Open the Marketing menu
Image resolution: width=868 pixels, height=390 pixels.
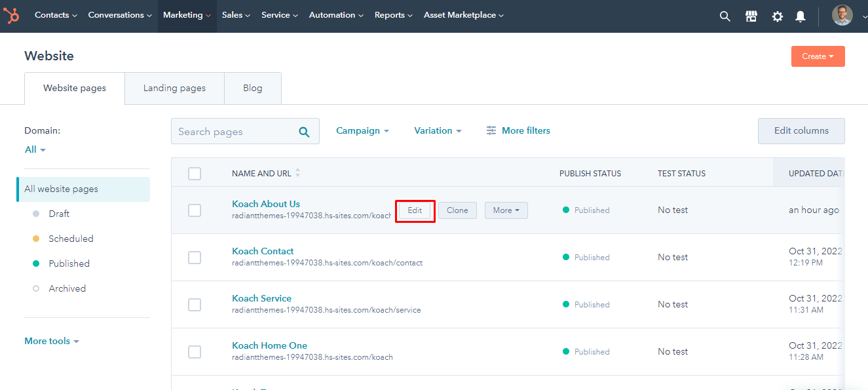point(187,15)
